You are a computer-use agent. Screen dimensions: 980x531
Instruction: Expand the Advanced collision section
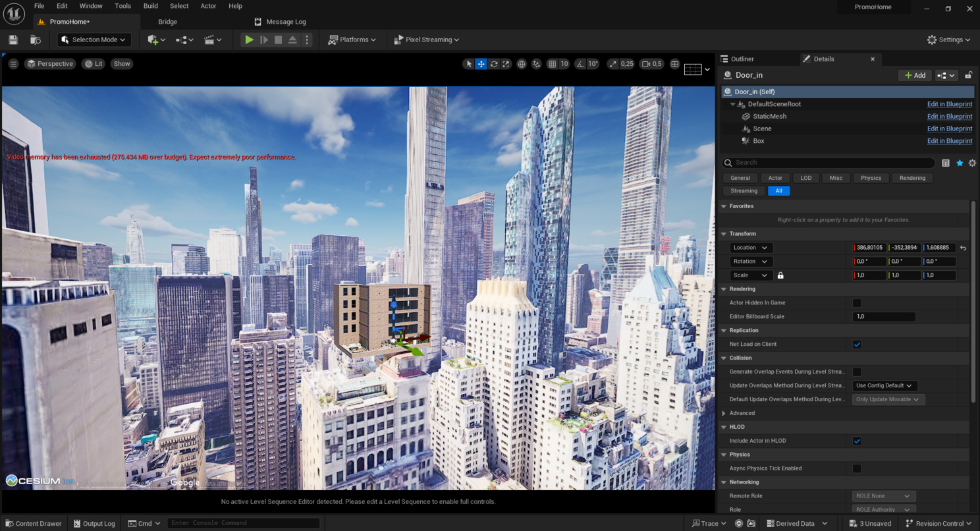724,413
